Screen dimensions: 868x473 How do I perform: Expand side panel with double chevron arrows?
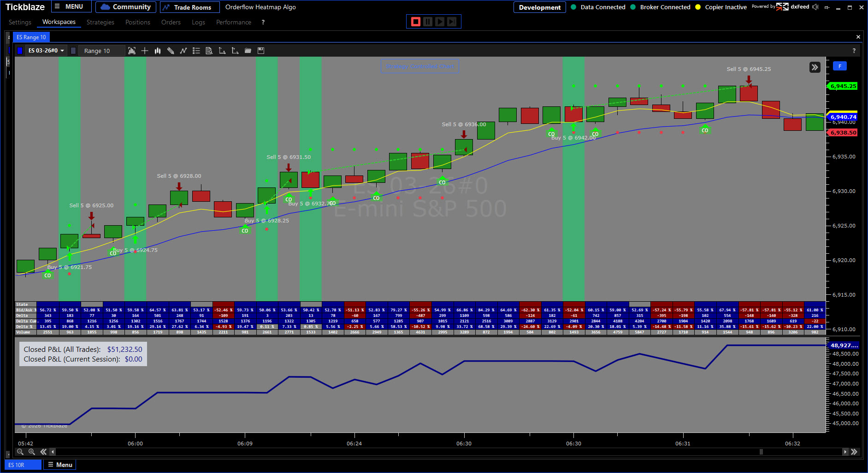pos(815,67)
